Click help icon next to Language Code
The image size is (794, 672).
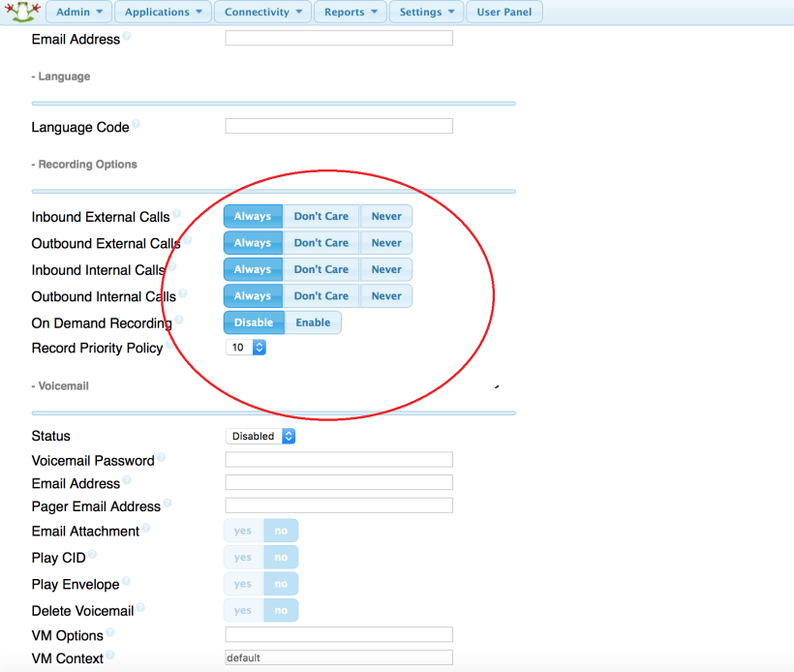(x=136, y=124)
